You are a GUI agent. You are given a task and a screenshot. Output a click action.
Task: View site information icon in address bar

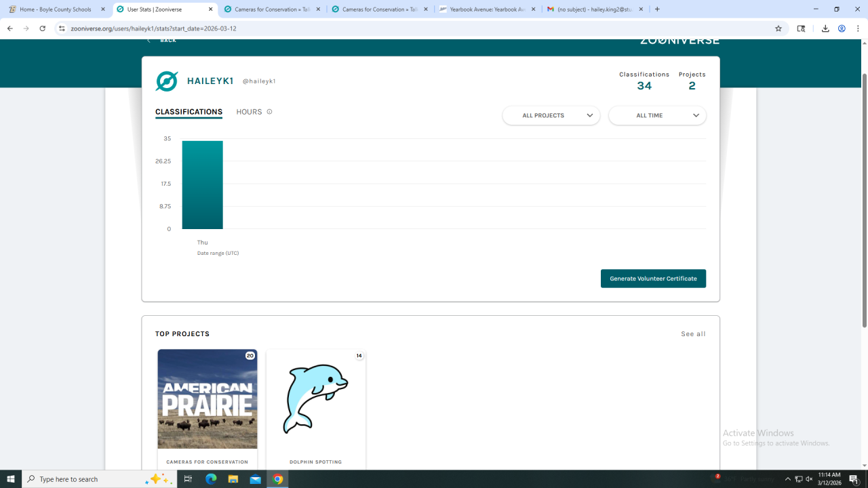[62, 28]
